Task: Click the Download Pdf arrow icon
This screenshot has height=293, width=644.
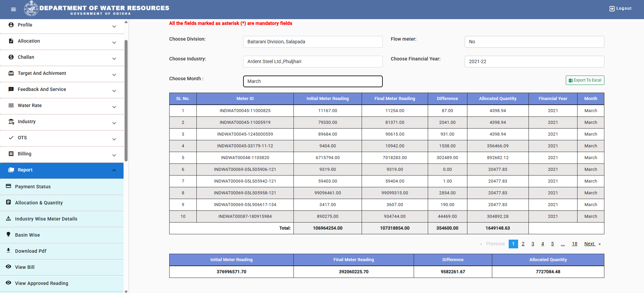Action: point(8,250)
